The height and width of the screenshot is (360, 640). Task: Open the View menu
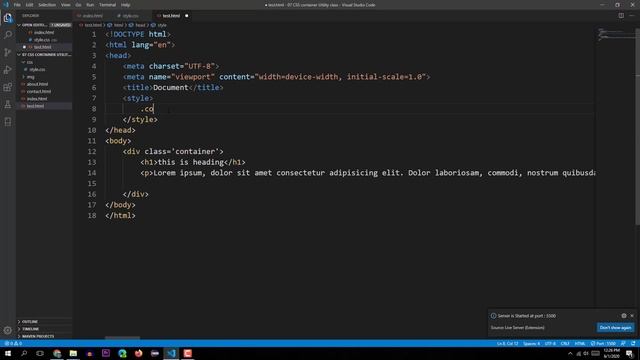(x=65, y=5)
